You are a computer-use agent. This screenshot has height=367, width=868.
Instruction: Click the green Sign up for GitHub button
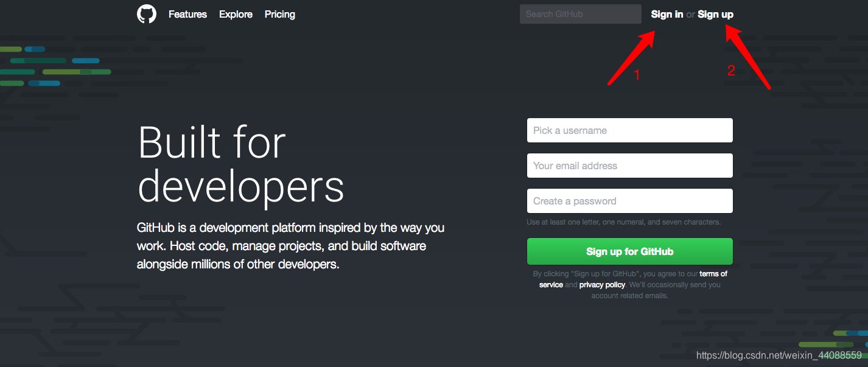630,251
